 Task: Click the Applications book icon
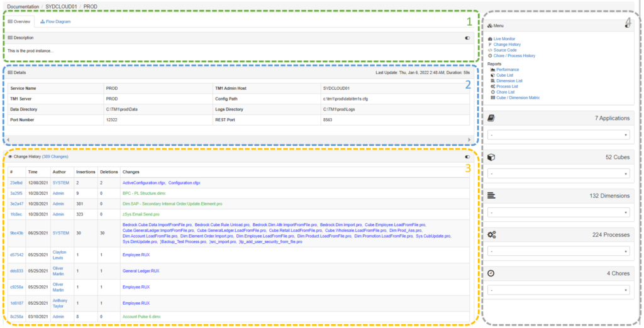click(x=491, y=118)
